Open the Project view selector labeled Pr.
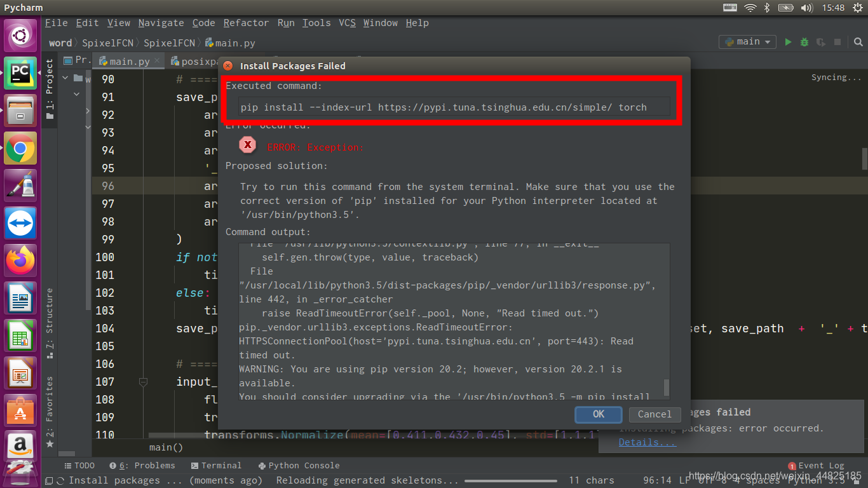The image size is (868, 488). pyautogui.click(x=77, y=60)
